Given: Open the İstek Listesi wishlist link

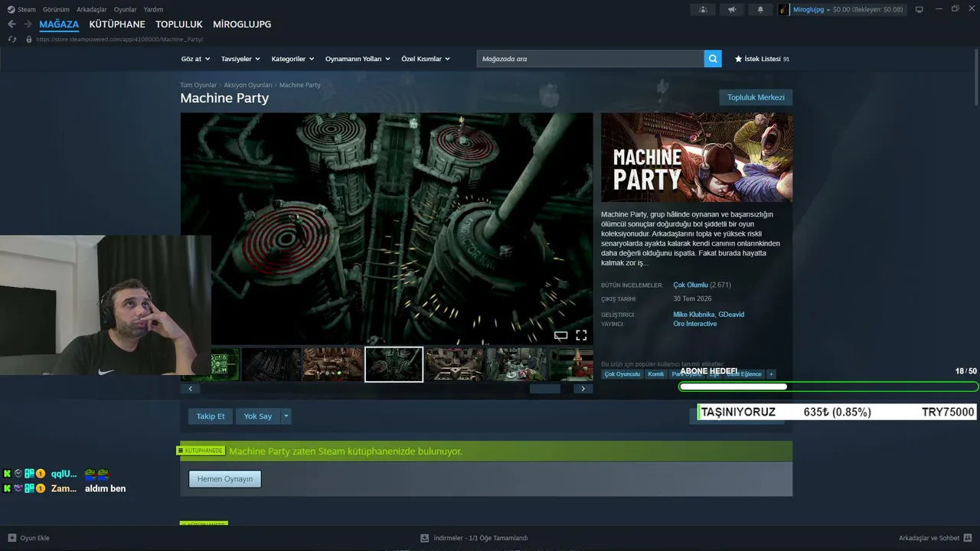Looking at the screenshot, I should [762, 59].
